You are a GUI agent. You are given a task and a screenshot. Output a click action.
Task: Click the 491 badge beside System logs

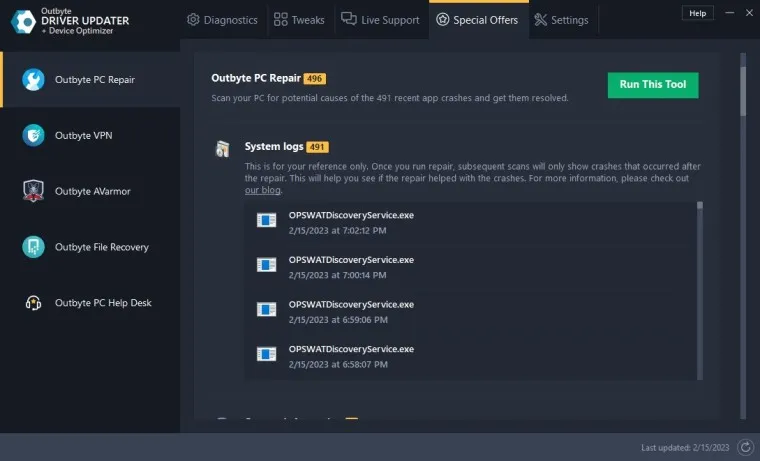coord(317,147)
